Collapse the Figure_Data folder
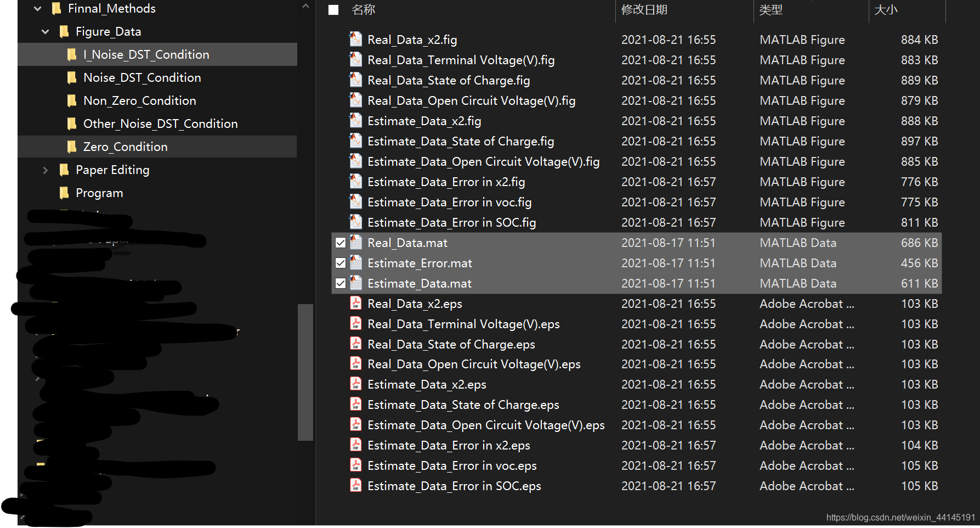The height and width of the screenshot is (528, 980). 46,32
